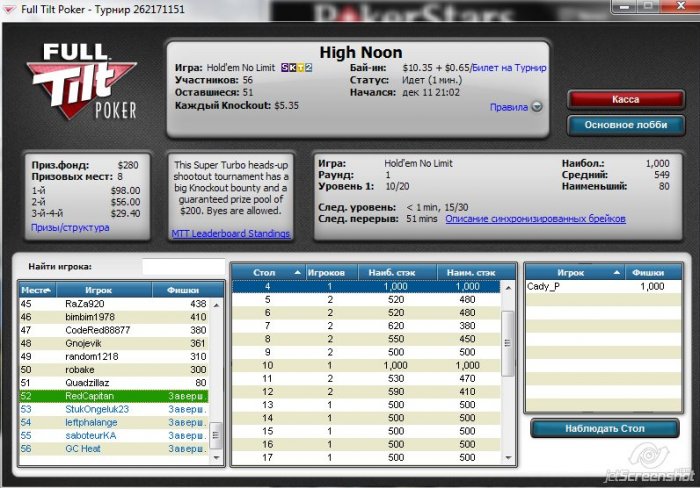Image resolution: width=700 pixels, height=488 pixels.
Task: Select player Gnojevik row
Action: (113, 343)
